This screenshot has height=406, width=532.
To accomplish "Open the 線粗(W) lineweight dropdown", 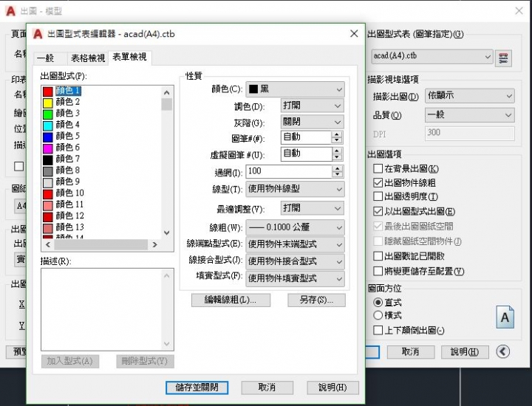I will pyautogui.click(x=295, y=227).
